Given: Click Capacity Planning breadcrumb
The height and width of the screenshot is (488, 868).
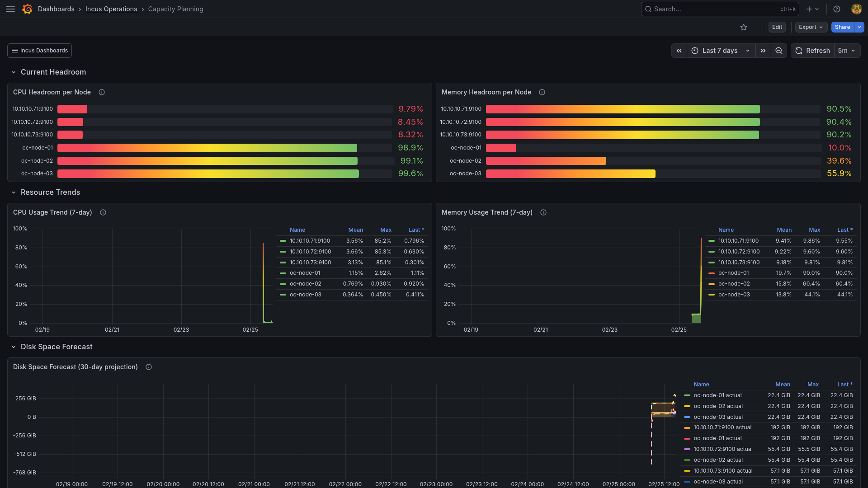Looking at the screenshot, I should 175,9.
